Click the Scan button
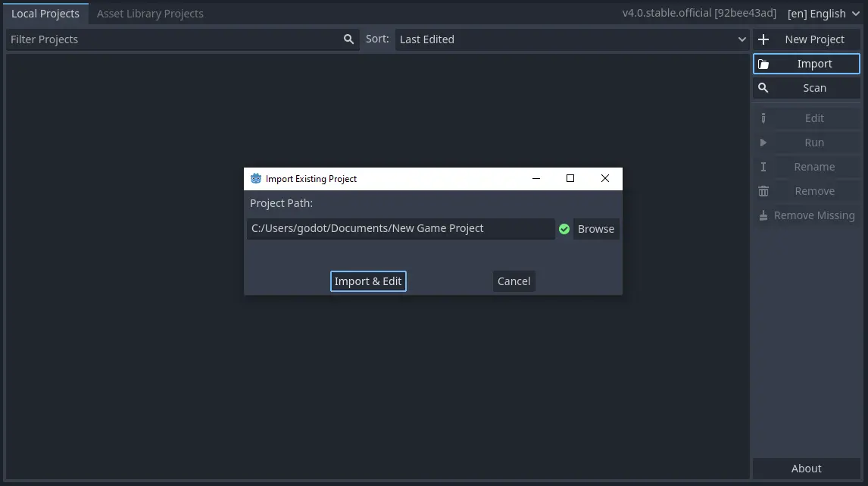The height and width of the screenshot is (486, 868). [x=807, y=88]
